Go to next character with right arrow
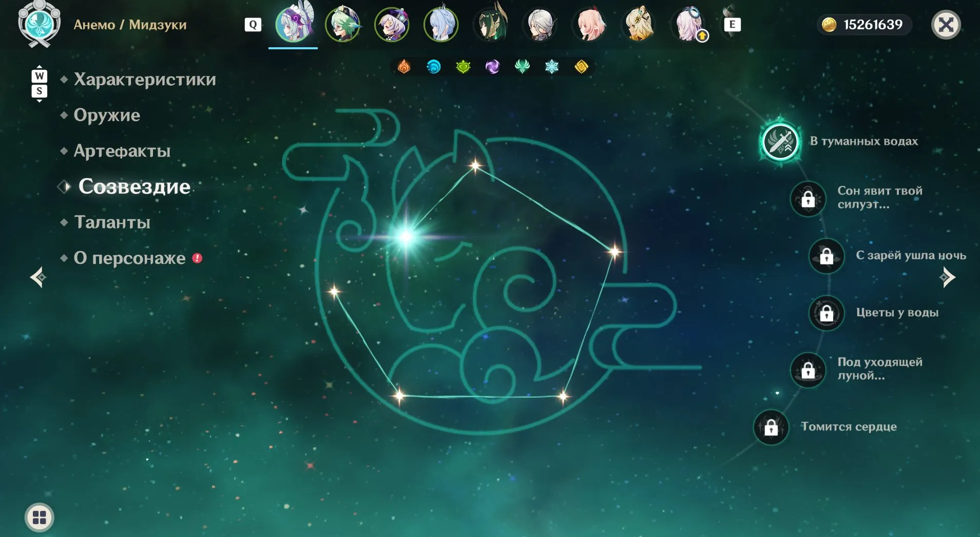This screenshot has width=980, height=537. click(947, 278)
